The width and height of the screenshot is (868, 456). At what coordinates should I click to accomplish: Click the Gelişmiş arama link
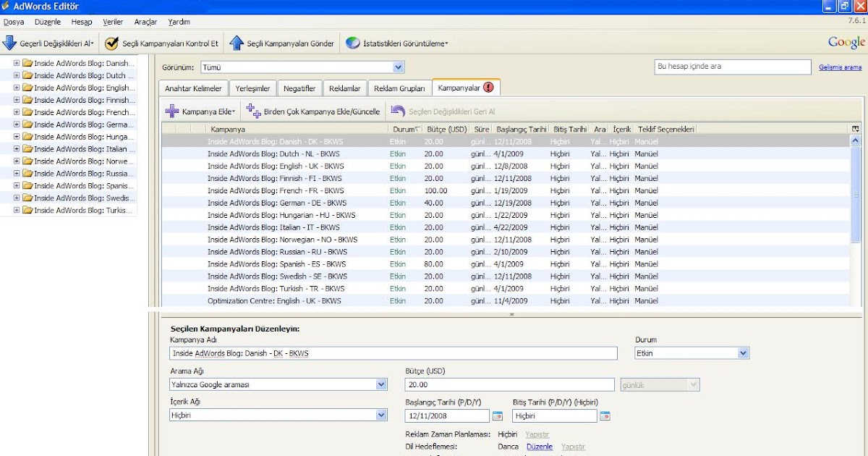click(841, 67)
